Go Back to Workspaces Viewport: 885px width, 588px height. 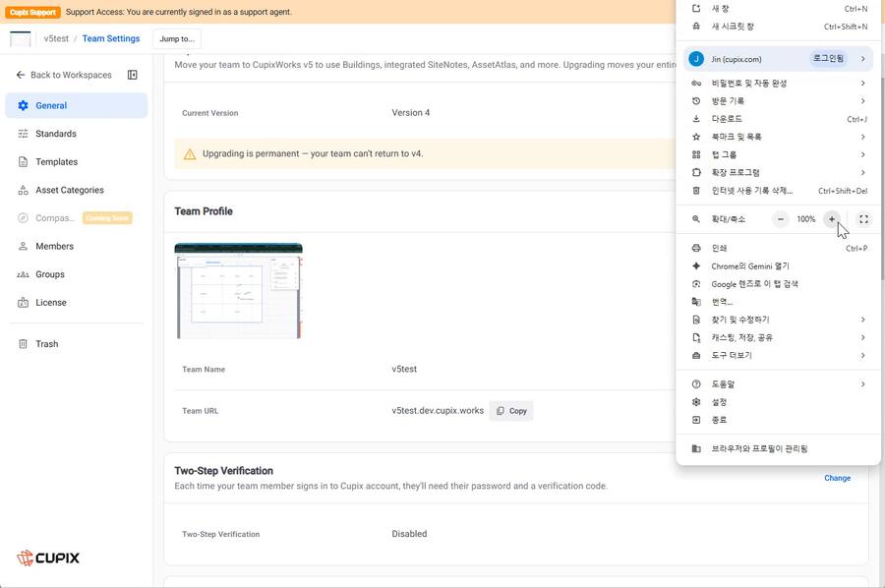tap(64, 75)
